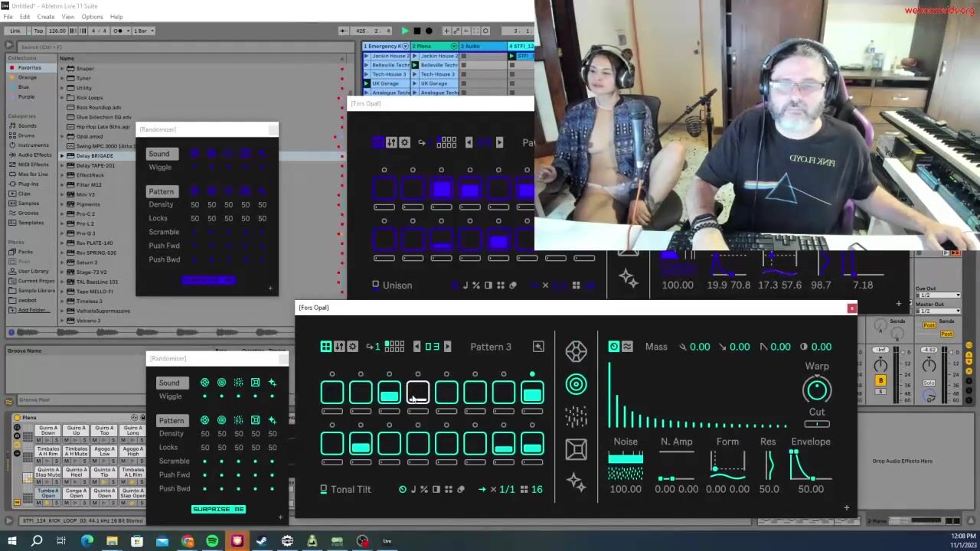This screenshot has height=551, width=980.
Task: Click the grid view icon in Opal header
Action: click(x=326, y=347)
